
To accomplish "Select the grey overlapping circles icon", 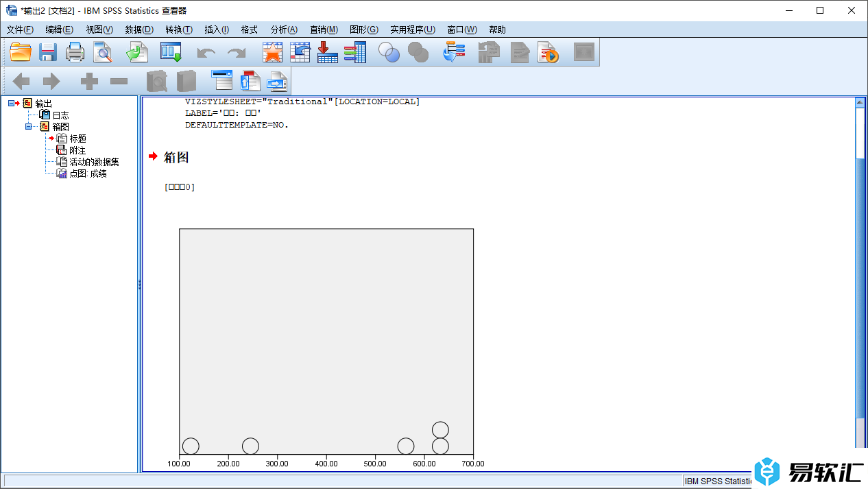I will [418, 52].
